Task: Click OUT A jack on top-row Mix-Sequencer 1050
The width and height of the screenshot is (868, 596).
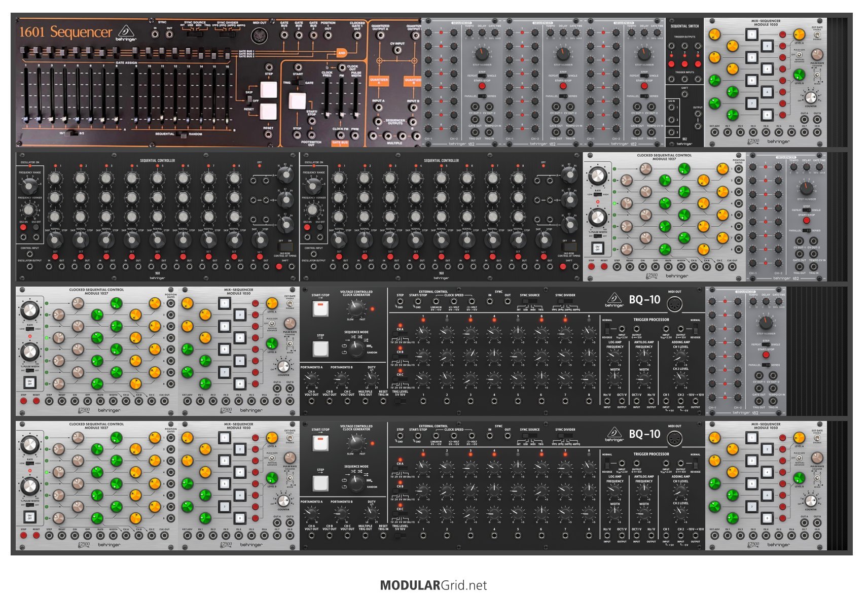Action: (x=804, y=120)
